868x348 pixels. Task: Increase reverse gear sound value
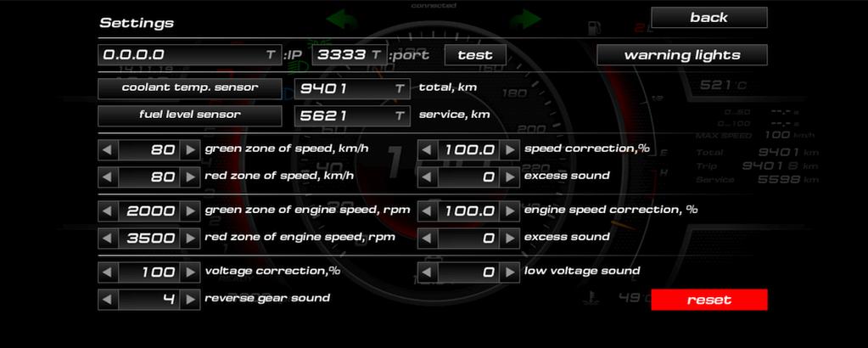point(190,300)
